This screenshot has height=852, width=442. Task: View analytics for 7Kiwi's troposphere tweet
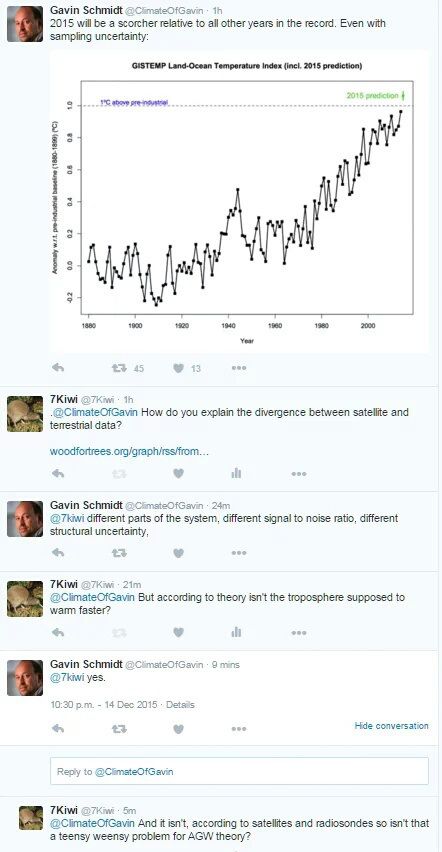(x=236, y=632)
